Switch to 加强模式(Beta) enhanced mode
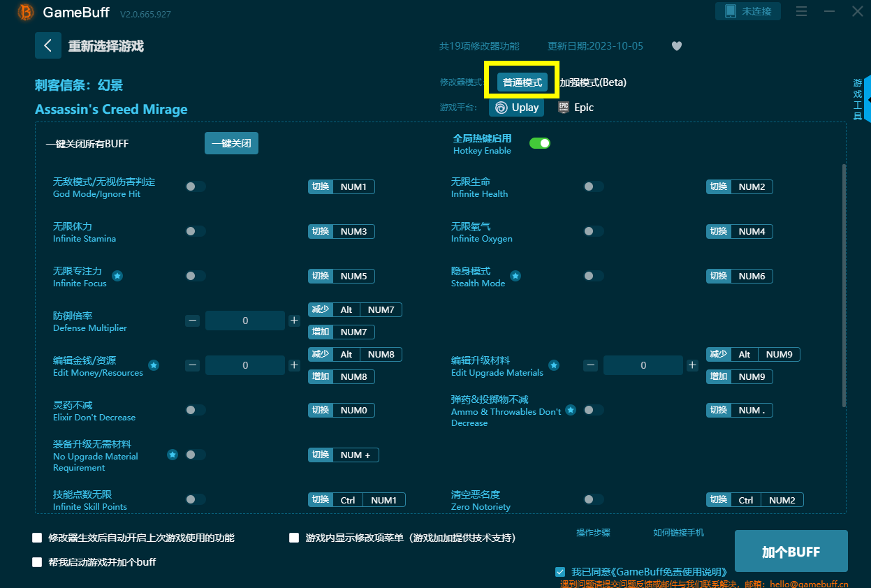The image size is (871, 588). 593,82
